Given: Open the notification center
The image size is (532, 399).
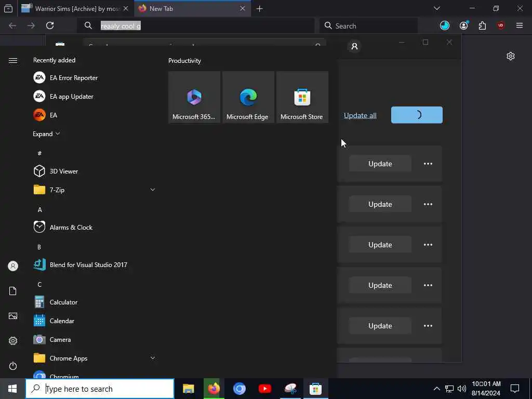Looking at the screenshot, I should [x=515, y=389].
